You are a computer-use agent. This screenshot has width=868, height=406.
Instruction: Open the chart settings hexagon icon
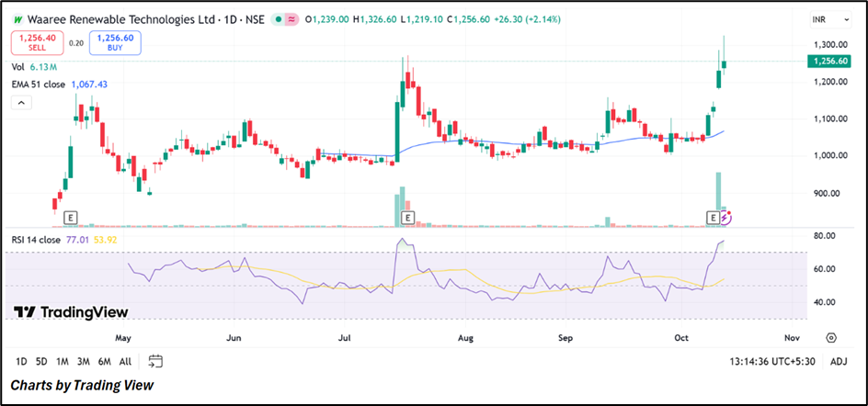830,337
